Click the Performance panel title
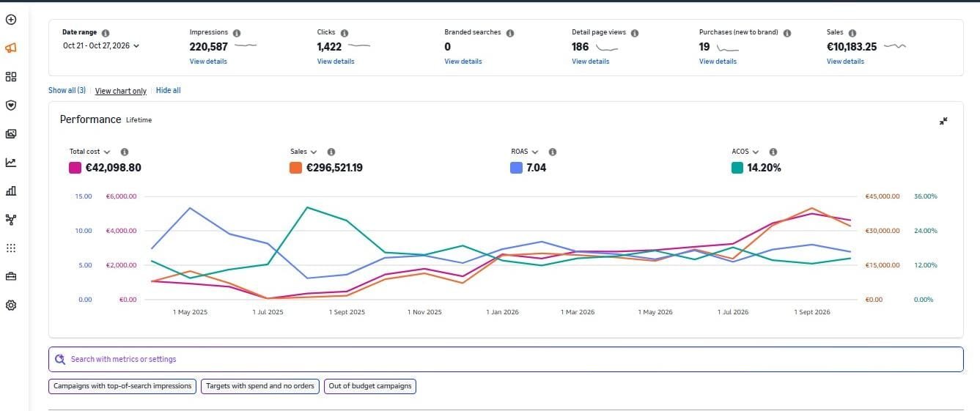Image resolution: width=980 pixels, height=411 pixels. coord(90,119)
